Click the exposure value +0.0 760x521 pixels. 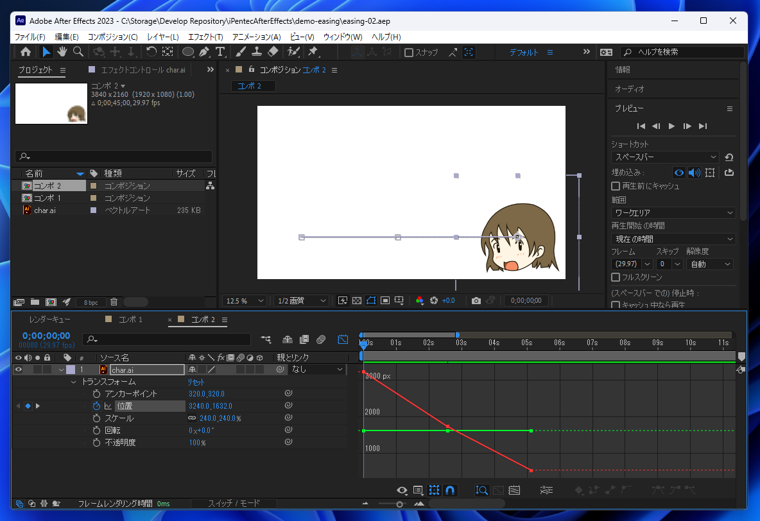(x=449, y=301)
